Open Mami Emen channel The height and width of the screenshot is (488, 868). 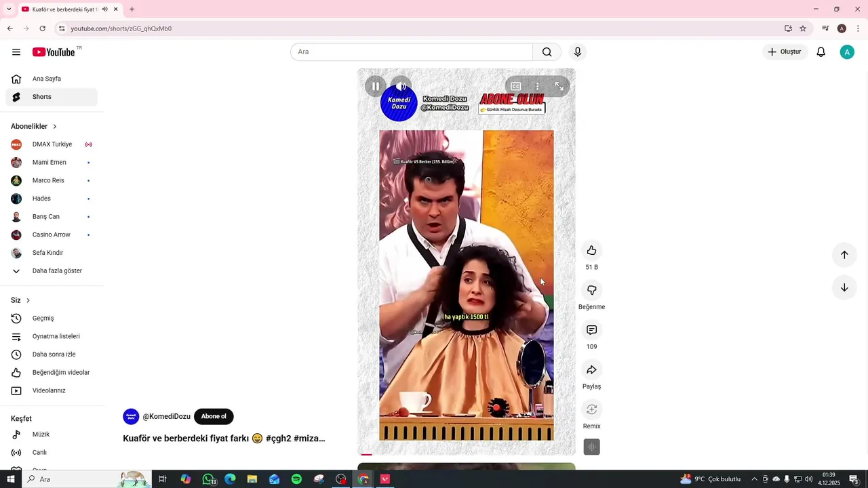(52, 163)
